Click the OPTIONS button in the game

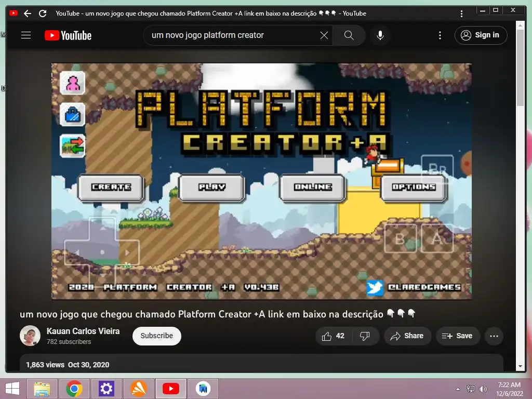click(414, 187)
